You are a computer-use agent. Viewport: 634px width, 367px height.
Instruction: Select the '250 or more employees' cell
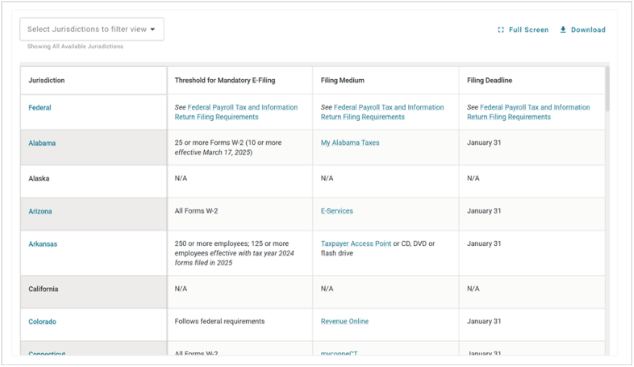240,253
